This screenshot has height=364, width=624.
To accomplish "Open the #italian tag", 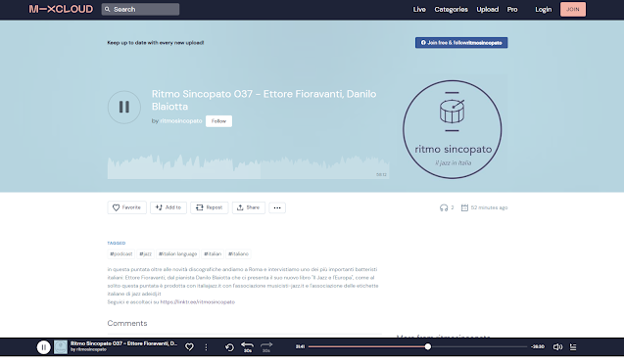I will (213, 254).
